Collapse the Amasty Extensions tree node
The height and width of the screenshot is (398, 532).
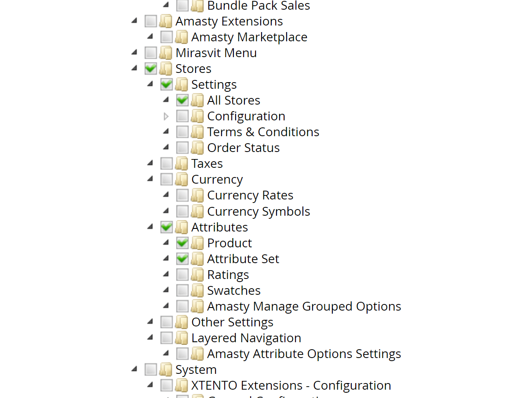coord(135,21)
